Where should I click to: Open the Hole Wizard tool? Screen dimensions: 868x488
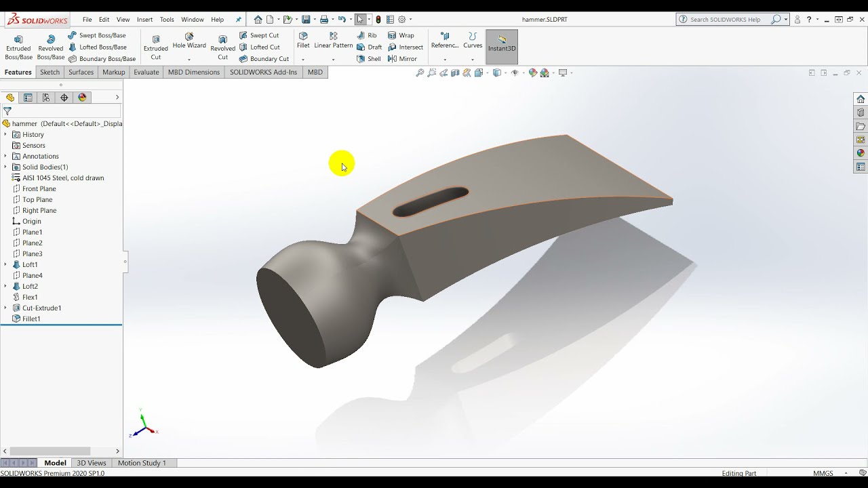pyautogui.click(x=189, y=41)
